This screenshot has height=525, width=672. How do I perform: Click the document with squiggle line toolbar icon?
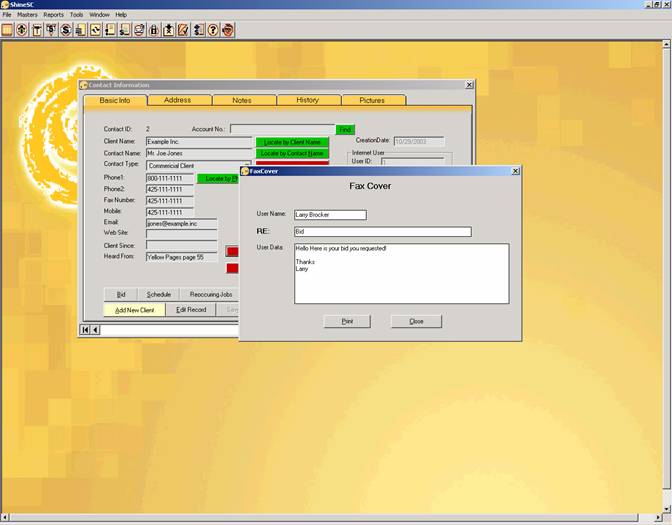(95, 30)
